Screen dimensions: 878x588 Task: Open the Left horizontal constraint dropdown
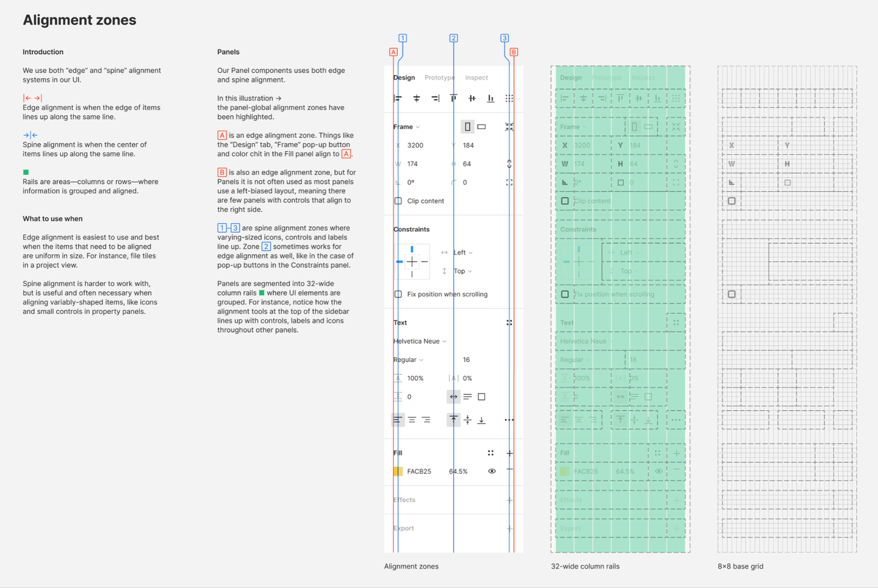(x=463, y=252)
